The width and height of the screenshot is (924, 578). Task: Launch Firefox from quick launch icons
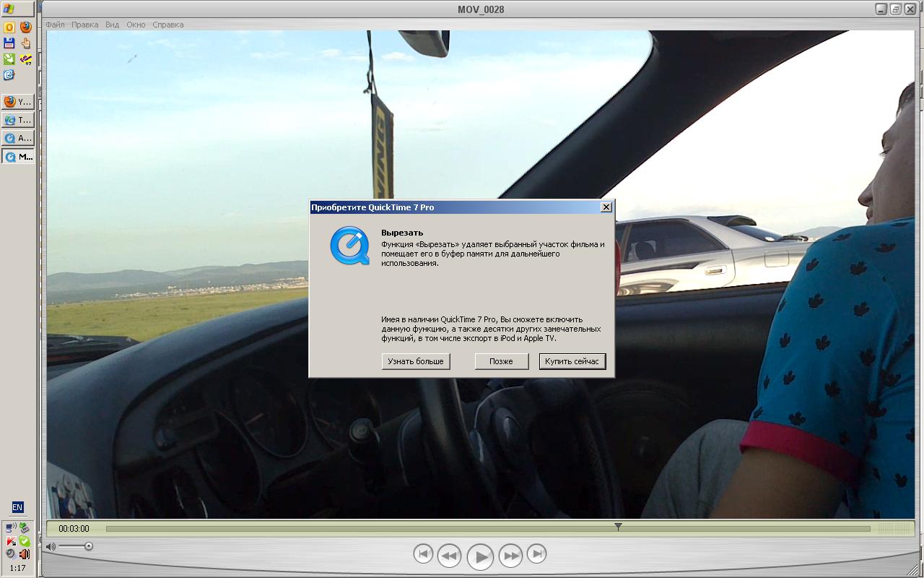click(26, 27)
